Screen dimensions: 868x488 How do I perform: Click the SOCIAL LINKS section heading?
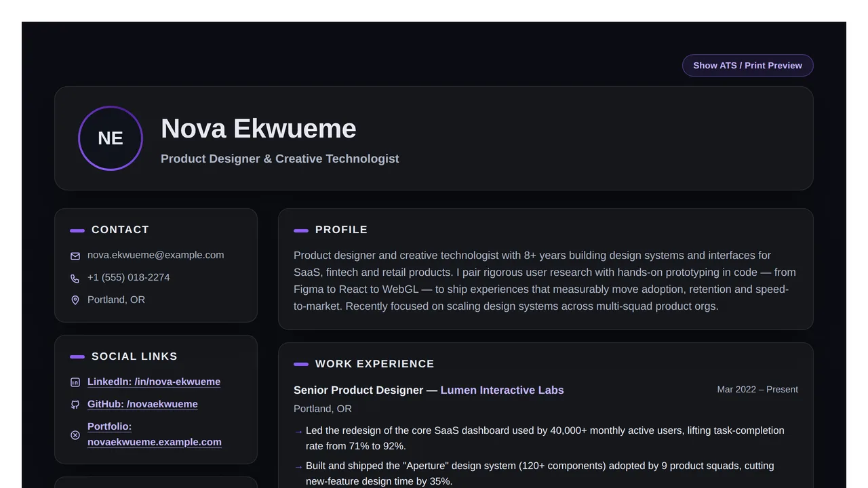click(134, 357)
